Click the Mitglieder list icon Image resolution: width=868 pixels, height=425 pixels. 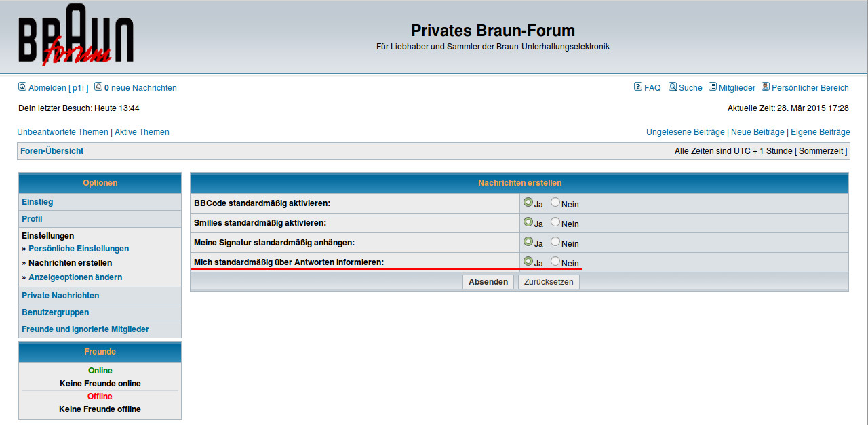(713, 87)
